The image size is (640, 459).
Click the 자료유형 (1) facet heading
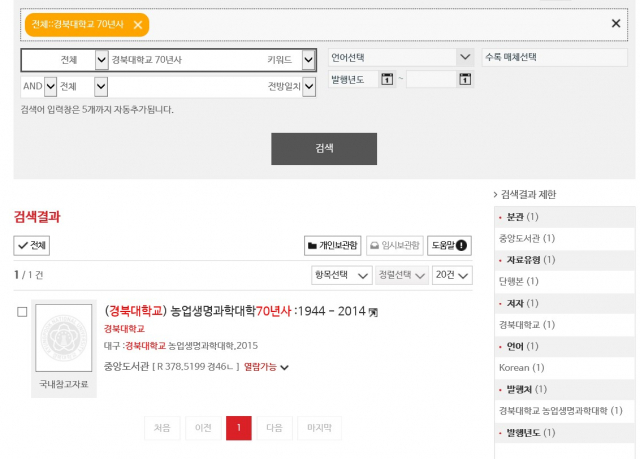[531, 260]
